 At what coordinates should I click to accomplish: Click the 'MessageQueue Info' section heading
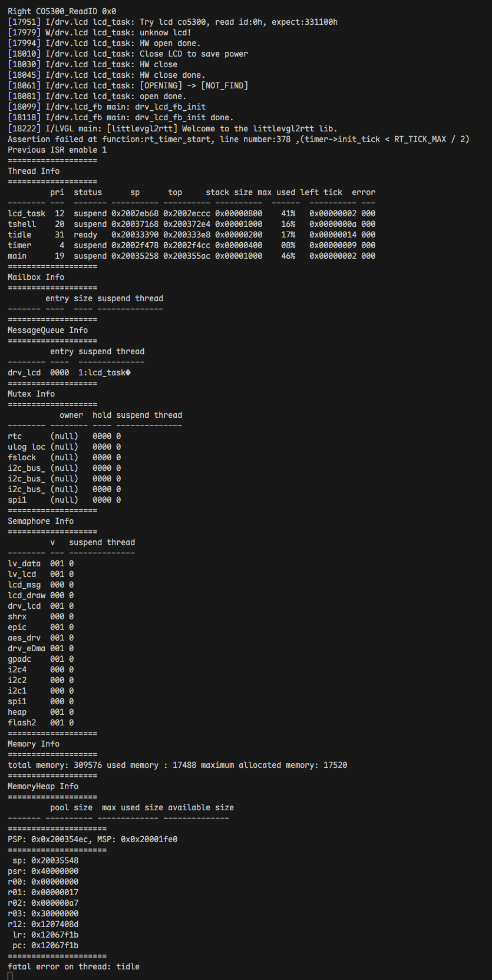coord(48,330)
